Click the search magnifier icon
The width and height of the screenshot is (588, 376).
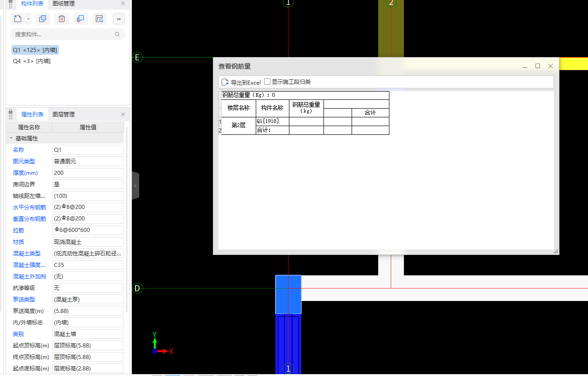point(117,35)
